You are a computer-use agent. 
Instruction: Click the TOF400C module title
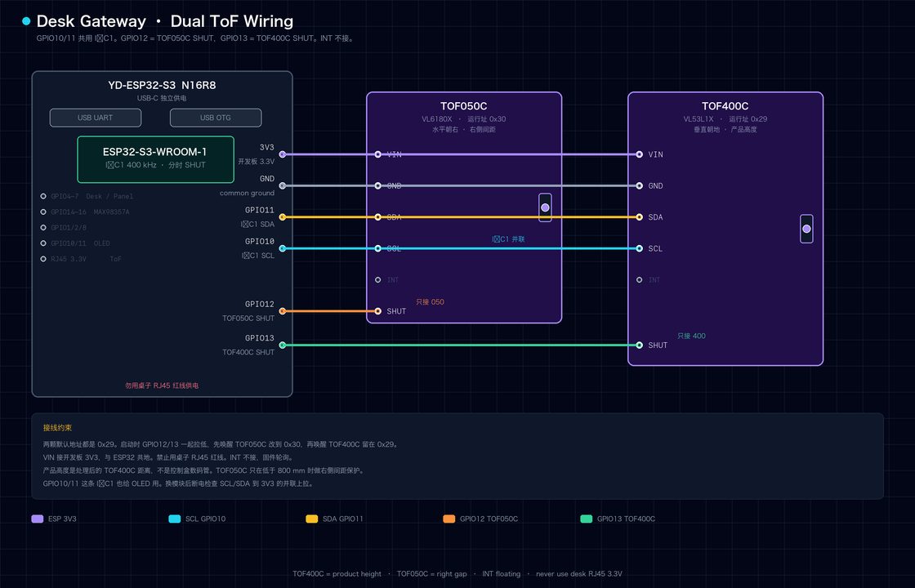(725, 106)
